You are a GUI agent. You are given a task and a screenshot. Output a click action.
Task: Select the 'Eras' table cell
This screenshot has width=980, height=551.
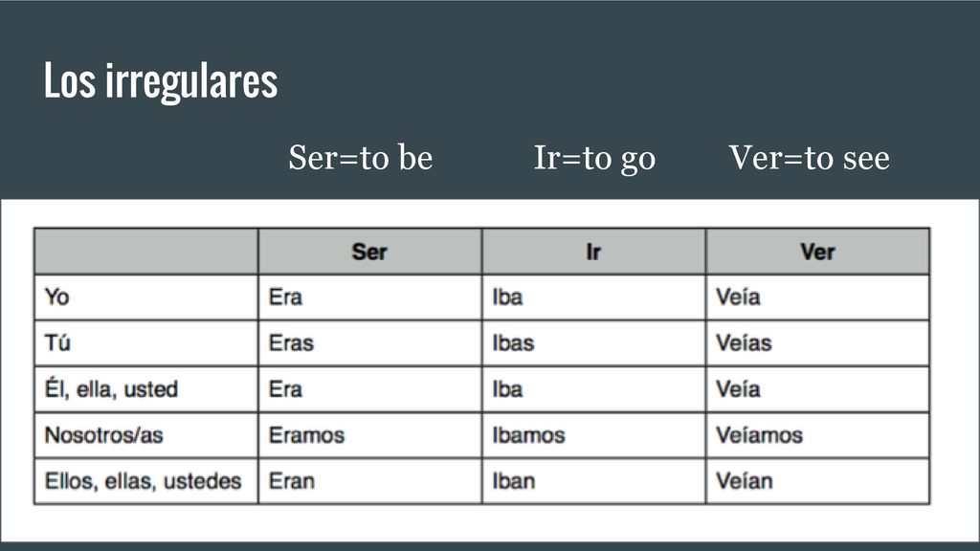coord(370,343)
